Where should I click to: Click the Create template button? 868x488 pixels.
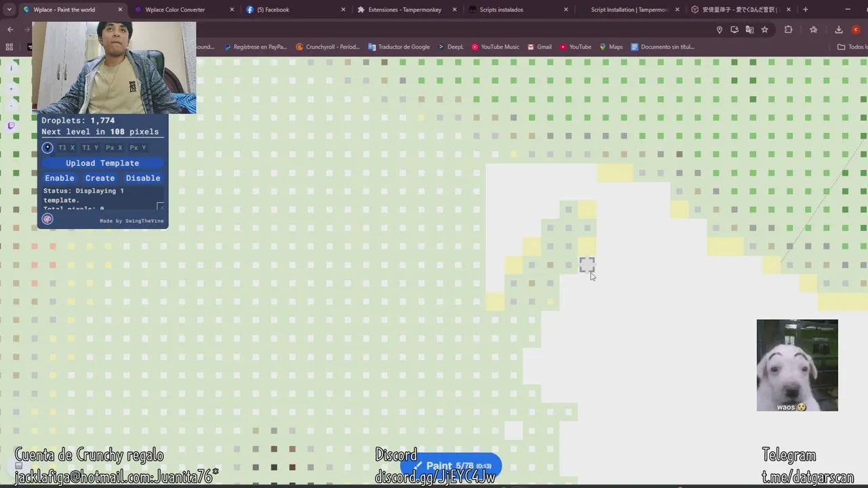pyautogui.click(x=100, y=178)
